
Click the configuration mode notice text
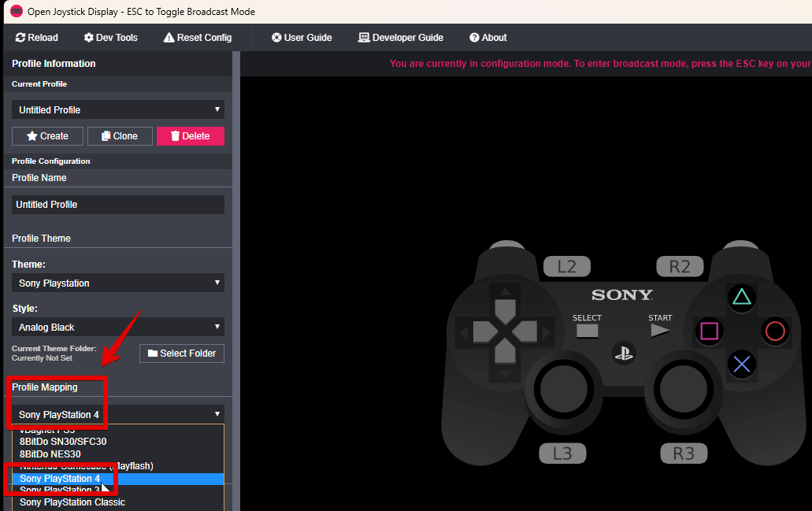pyautogui.click(x=601, y=64)
